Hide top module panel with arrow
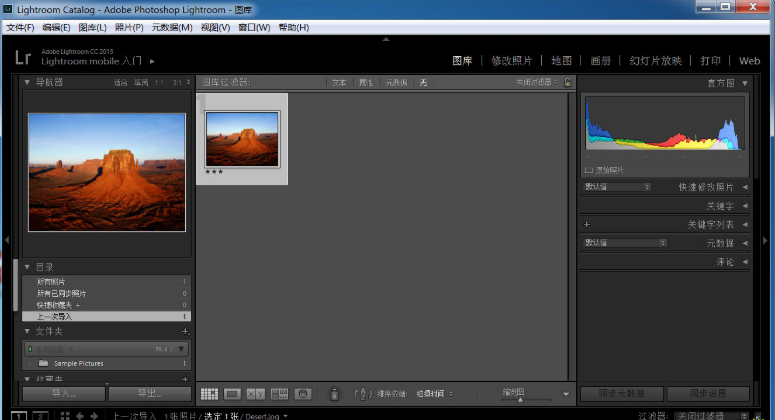The image size is (775, 420). (386, 39)
